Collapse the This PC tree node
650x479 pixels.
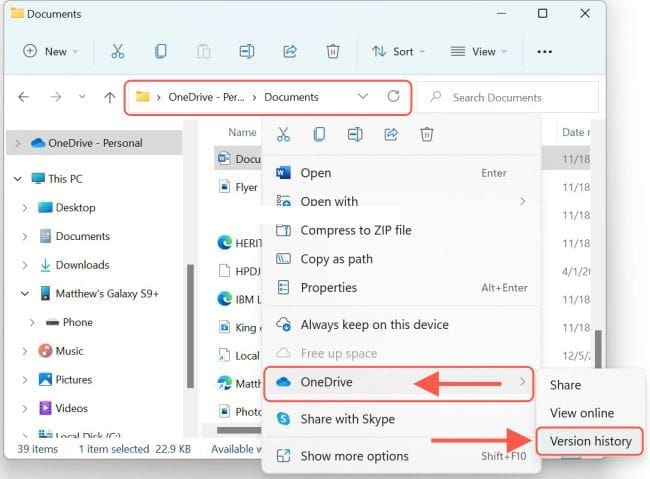(17, 179)
